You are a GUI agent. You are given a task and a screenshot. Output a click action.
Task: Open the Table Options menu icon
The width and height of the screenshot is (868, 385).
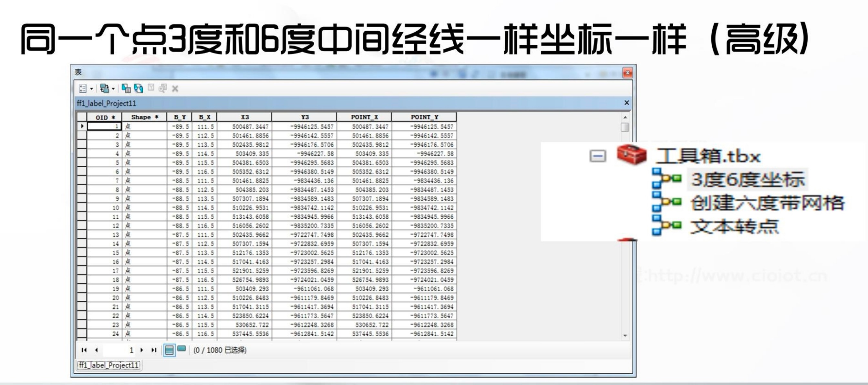pyautogui.click(x=83, y=89)
